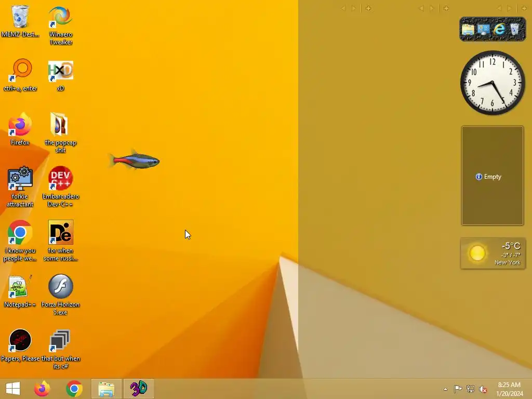Screen dimensions: 532x399
Task: Open Control Panel icon in launcher gadget
Action: [x=484, y=30]
